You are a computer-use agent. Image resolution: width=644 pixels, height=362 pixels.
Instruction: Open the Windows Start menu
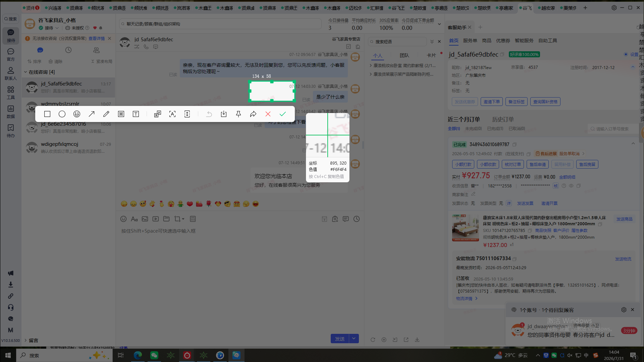[8, 355]
